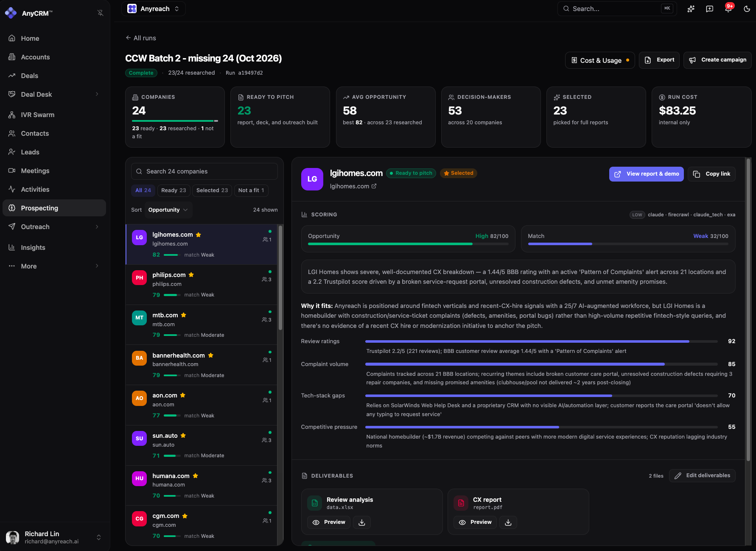The height and width of the screenshot is (551, 756).
Task: Click the Home icon in sidebar
Action: [x=12, y=38]
